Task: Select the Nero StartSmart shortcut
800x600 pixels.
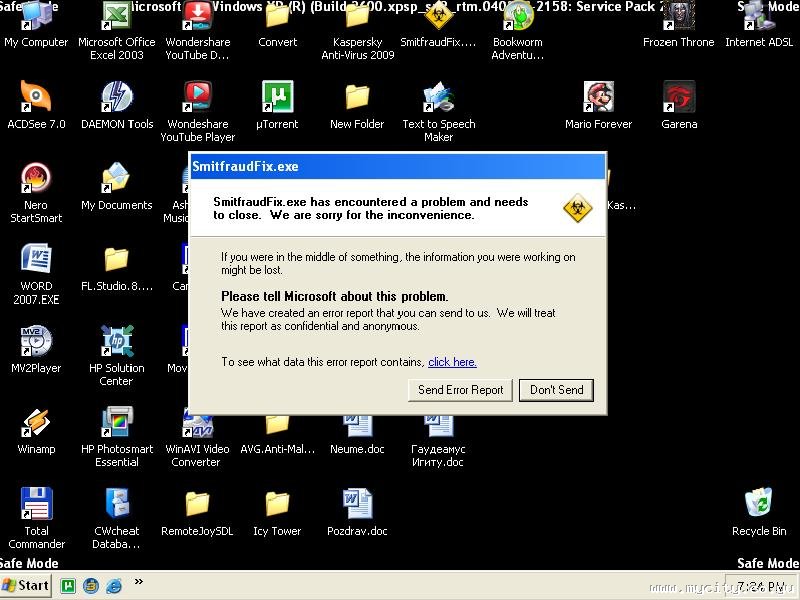Action: pyautogui.click(x=36, y=193)
